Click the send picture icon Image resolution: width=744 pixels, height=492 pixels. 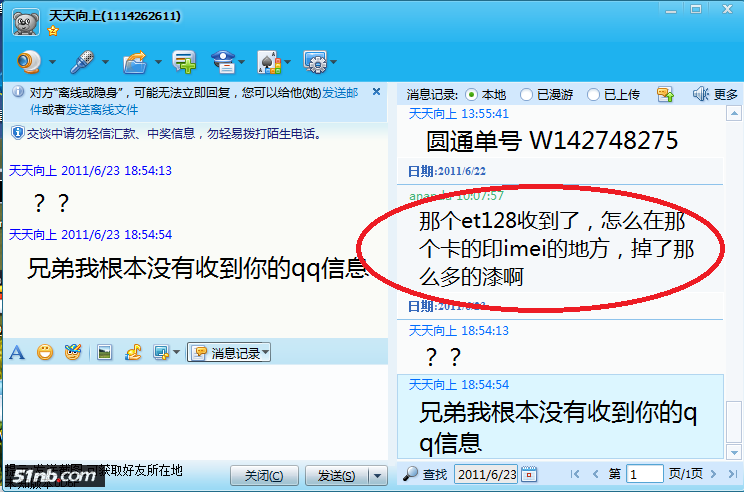point(104,353)
